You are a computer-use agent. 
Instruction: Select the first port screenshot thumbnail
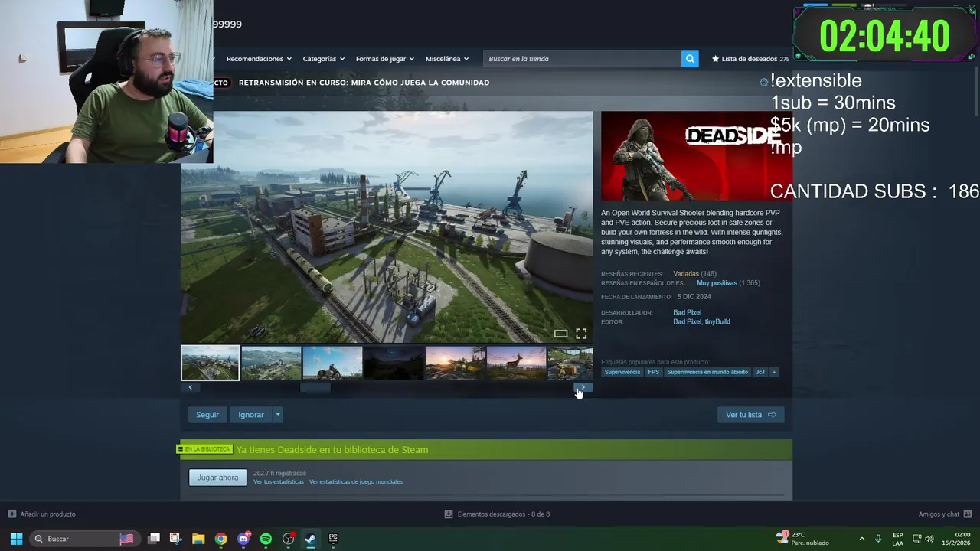pyautogui.click(x=211, y=363)
